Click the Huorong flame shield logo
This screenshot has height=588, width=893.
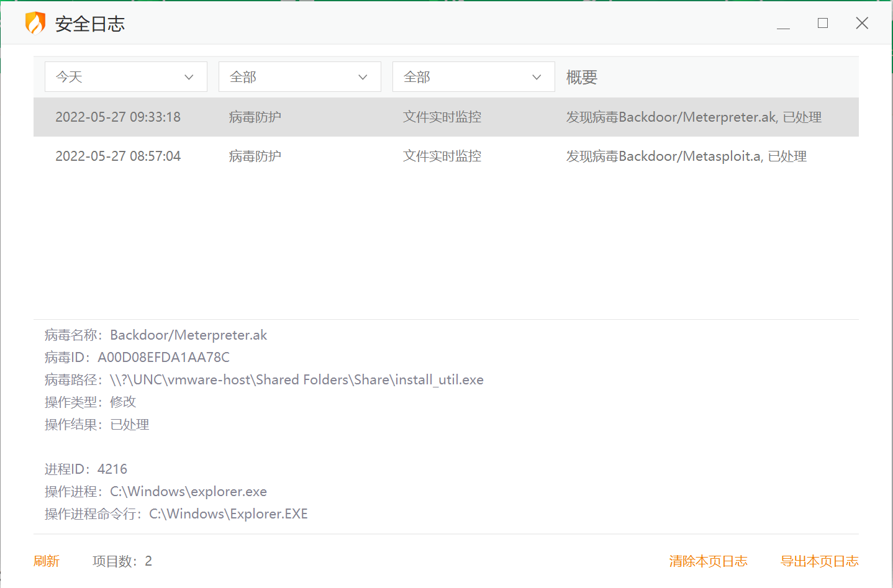35,24
